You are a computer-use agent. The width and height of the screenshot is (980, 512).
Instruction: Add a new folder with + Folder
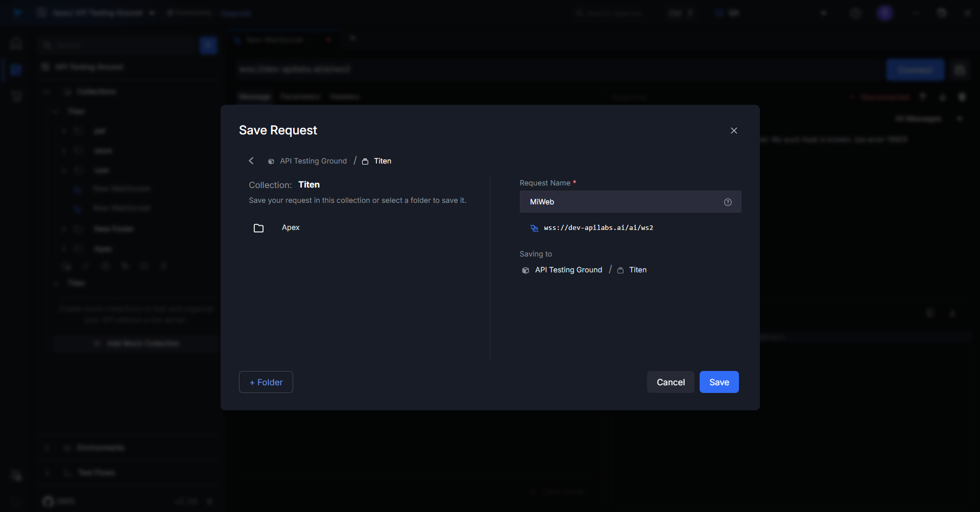coord(266,382)
